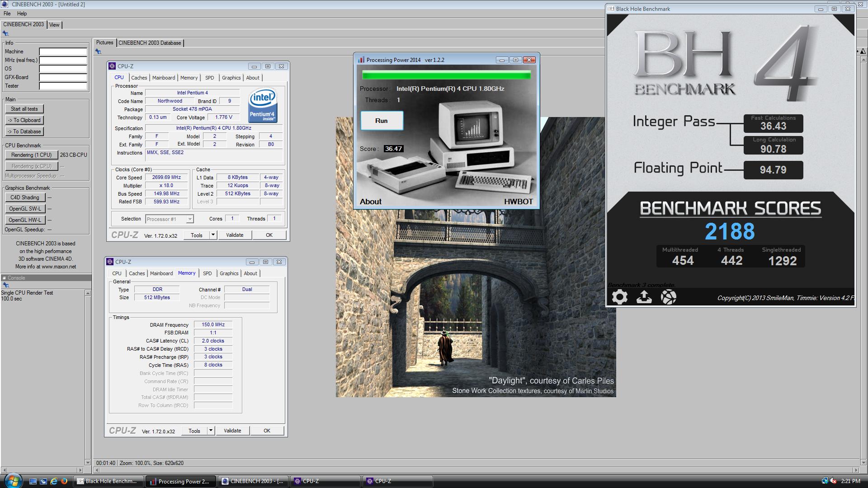
Task: Select the Pictures tab
Action: [104, 42]
